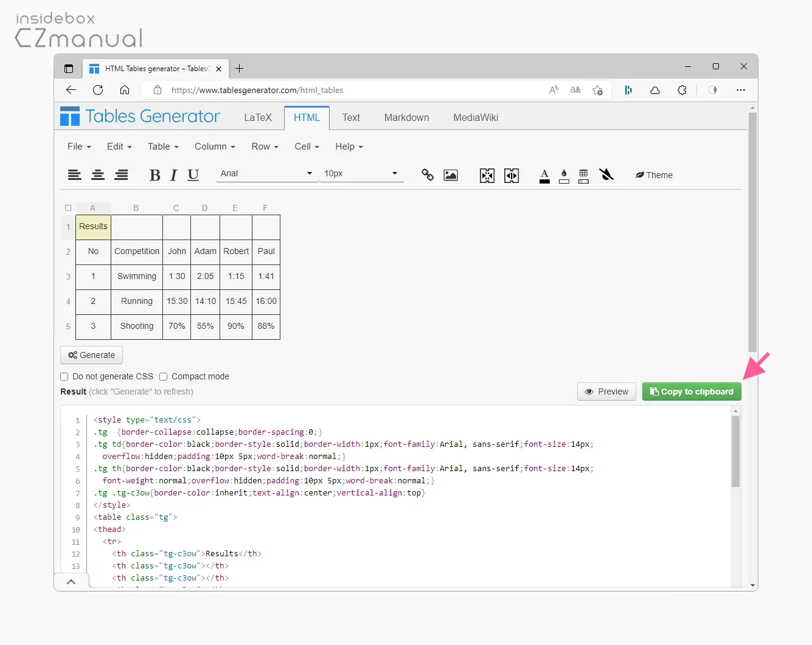Open the File menu
Viewport: 812px width, 645px height.
click(x=79, y=147)
